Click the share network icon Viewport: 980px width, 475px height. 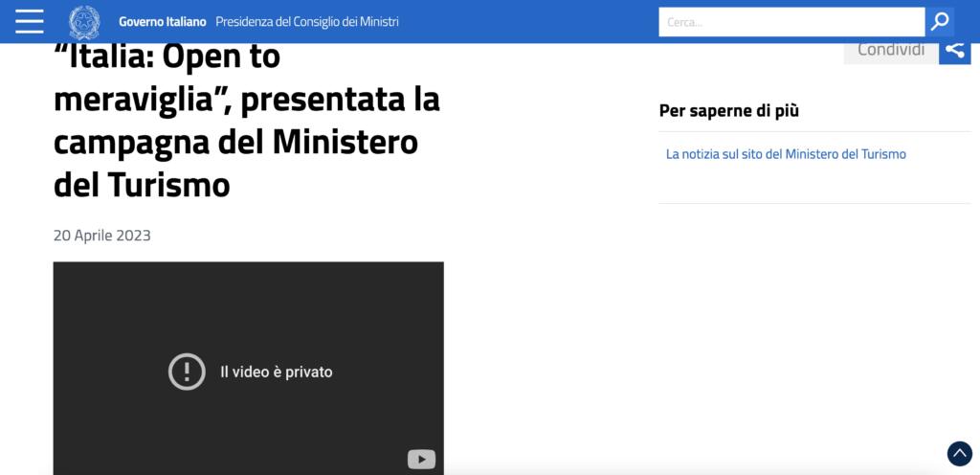tap(954, 50)
